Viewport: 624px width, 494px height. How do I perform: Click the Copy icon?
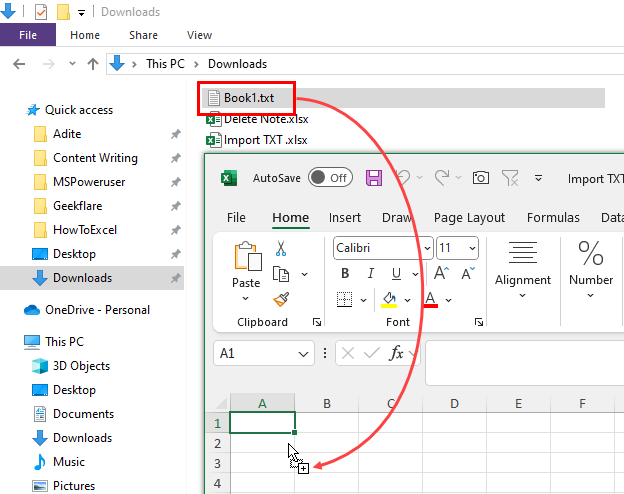coord(281,274)
